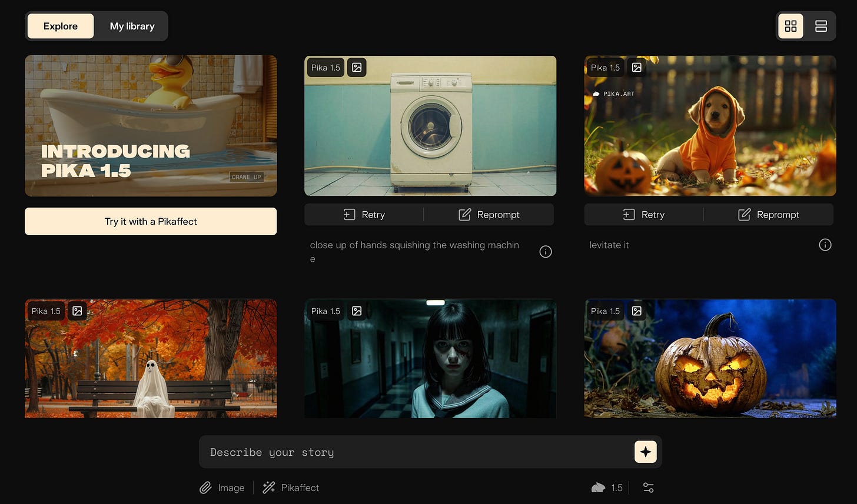Click the image icon on the puppy card
The height and width of the screenshot is (504, 857).
pyautogui.click(x=637, y=68)
